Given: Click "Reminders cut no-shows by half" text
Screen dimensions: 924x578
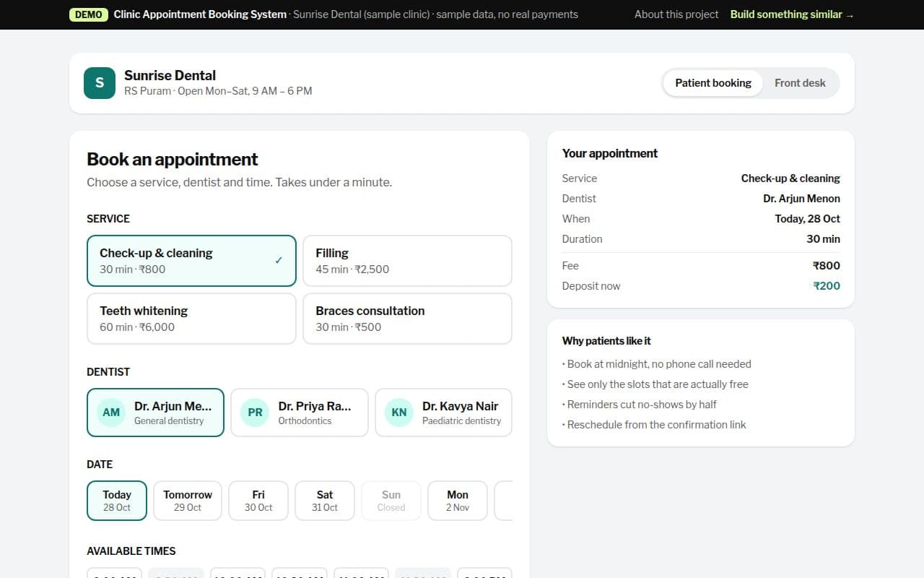Looking at the screenshot, I should point(640,405).
